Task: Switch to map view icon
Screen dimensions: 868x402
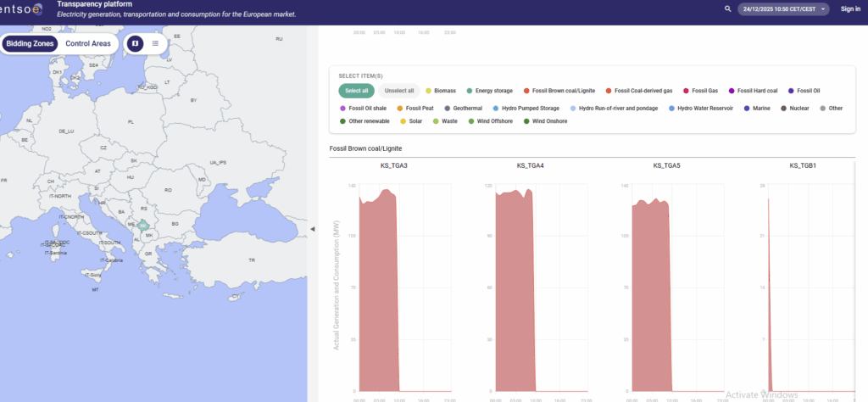Action: tap(135, 43)
